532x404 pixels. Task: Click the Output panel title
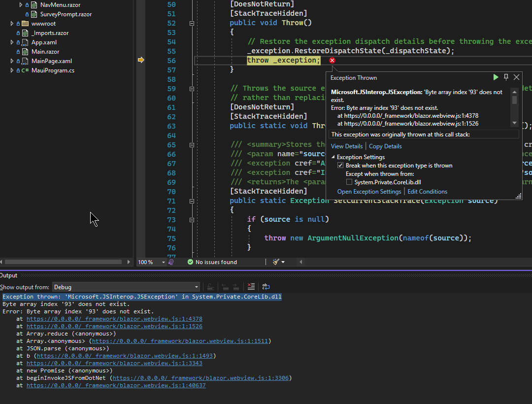click(x=8, y=275)
